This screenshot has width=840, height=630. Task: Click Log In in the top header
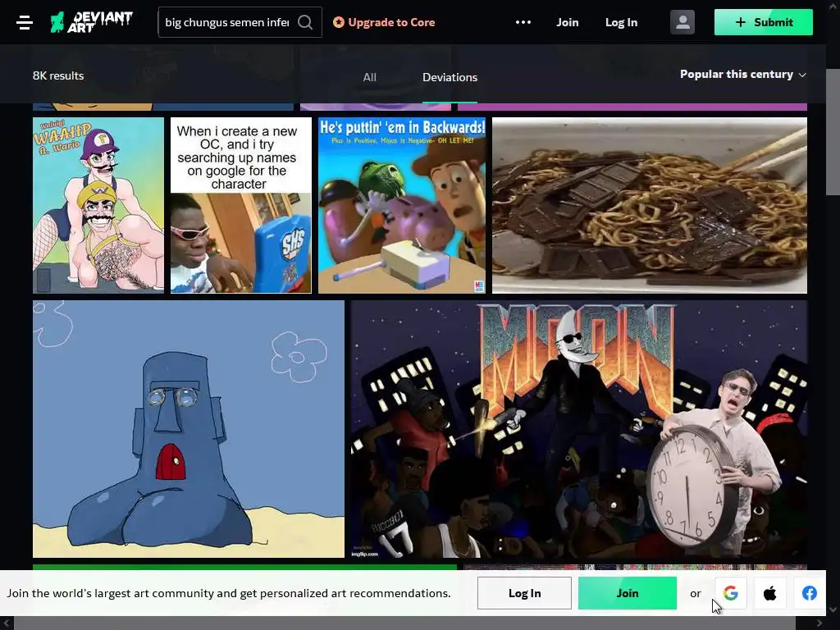(x=622, y=22)
